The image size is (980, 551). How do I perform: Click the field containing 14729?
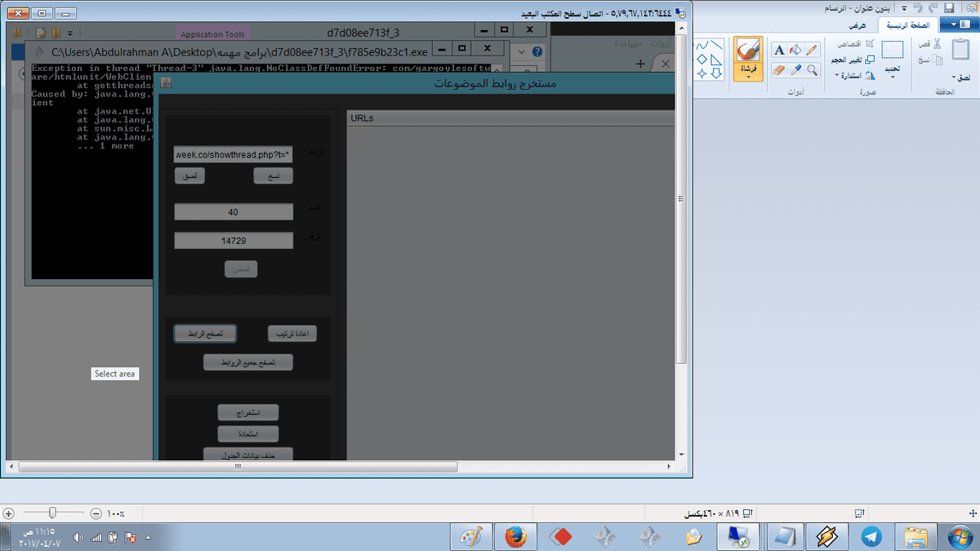[234, 241]
